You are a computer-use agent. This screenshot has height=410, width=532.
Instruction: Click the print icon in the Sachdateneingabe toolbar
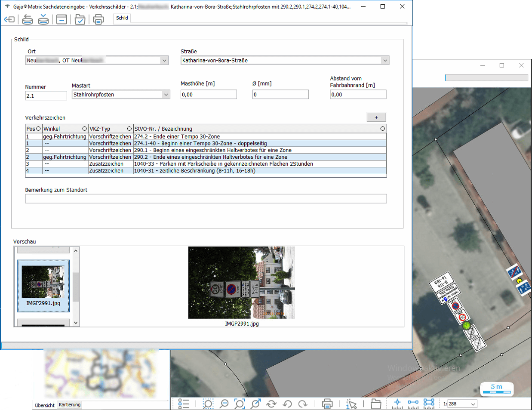(98, 19)
